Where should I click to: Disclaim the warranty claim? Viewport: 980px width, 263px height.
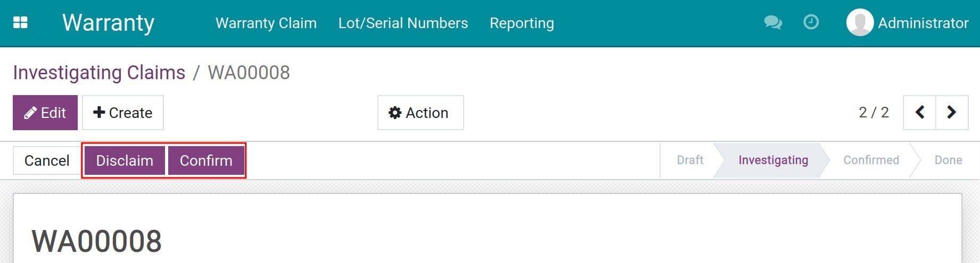125,160
